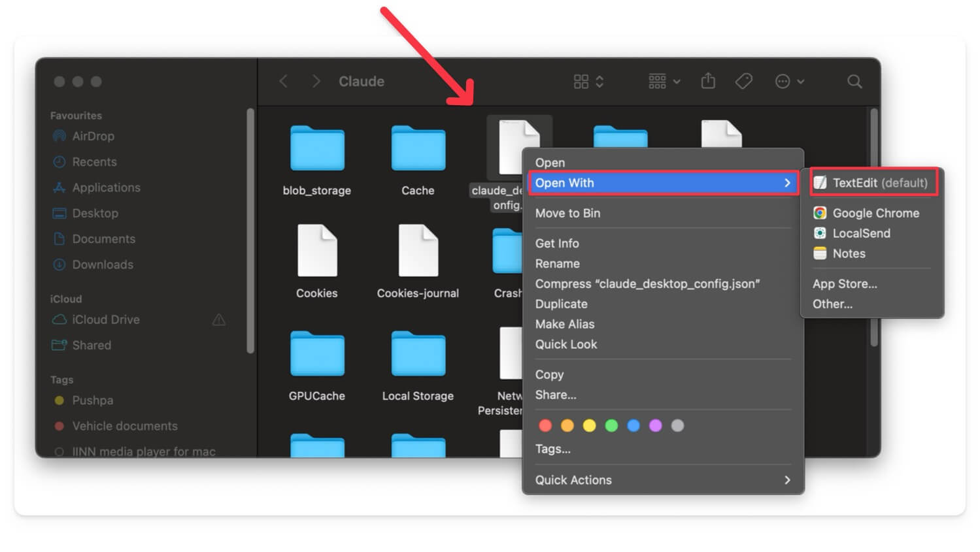Click the sidebar vertical scrollbar

pyautogui.click(x=250, y=231)
